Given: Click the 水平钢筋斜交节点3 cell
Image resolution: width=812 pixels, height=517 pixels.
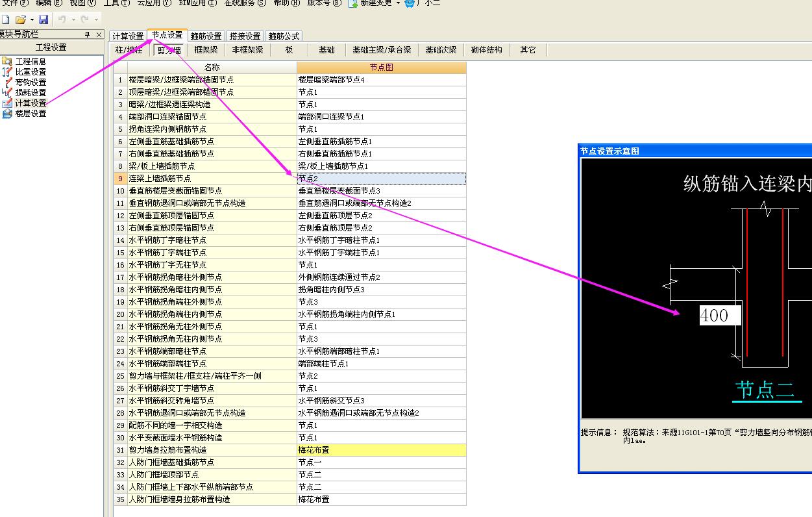Looking at the screenshot, I should click(382, 401).
